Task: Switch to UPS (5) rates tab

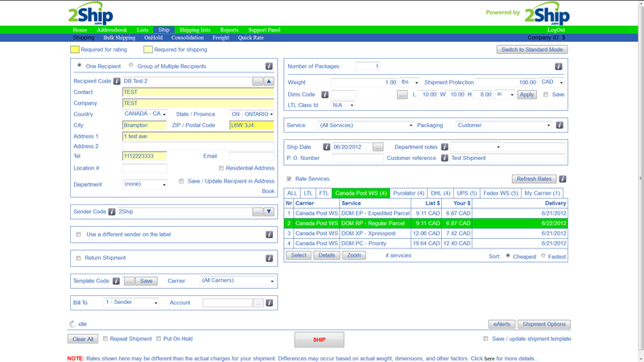Action: (x=467, y=193)
